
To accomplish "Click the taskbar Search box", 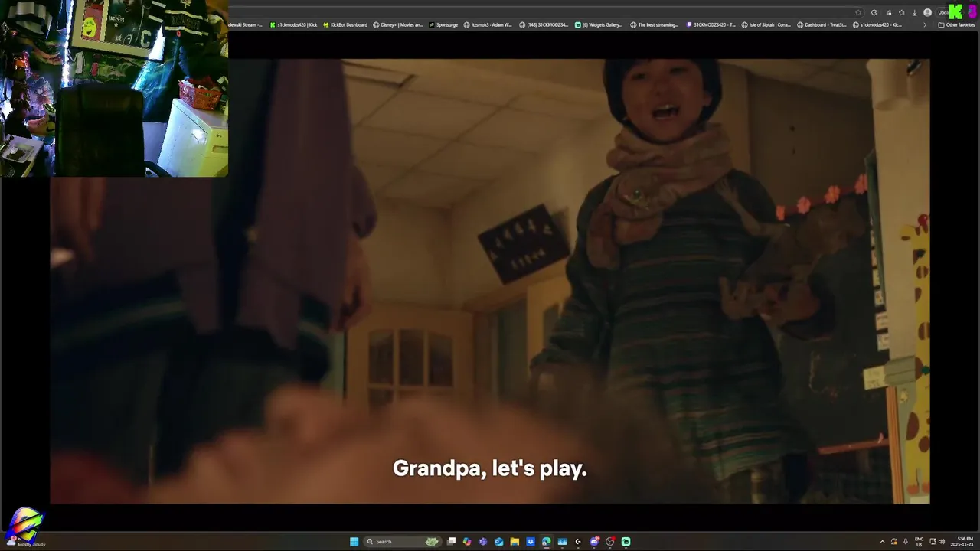I will click(x=403, y=542).
